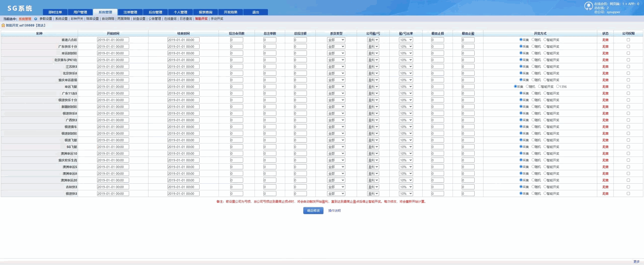Click the blue arrow icon after 系统管理
Image resolution: width=644 pixels, height=265 pixels.
pyautogui.click(x=35, y=19)
